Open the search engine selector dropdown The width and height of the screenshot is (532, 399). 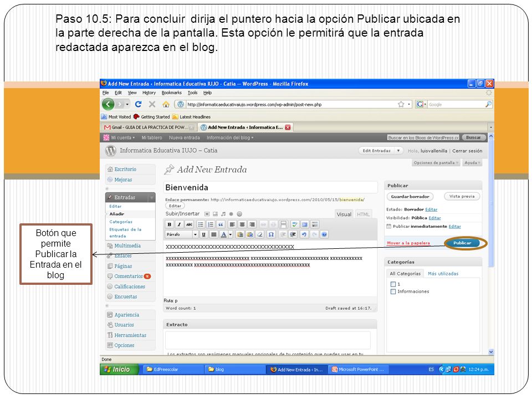pyautogui.click(x=421, y=105)
